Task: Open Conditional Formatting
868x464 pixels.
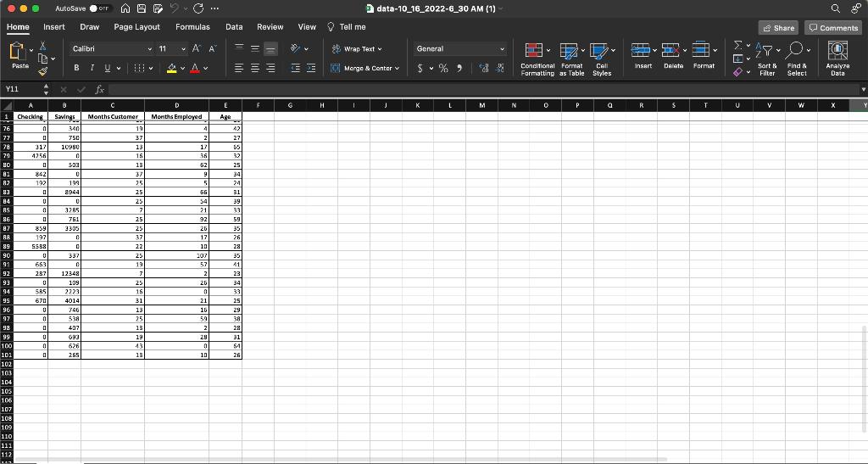Action: pyautogui.click(x=537, y=59)
